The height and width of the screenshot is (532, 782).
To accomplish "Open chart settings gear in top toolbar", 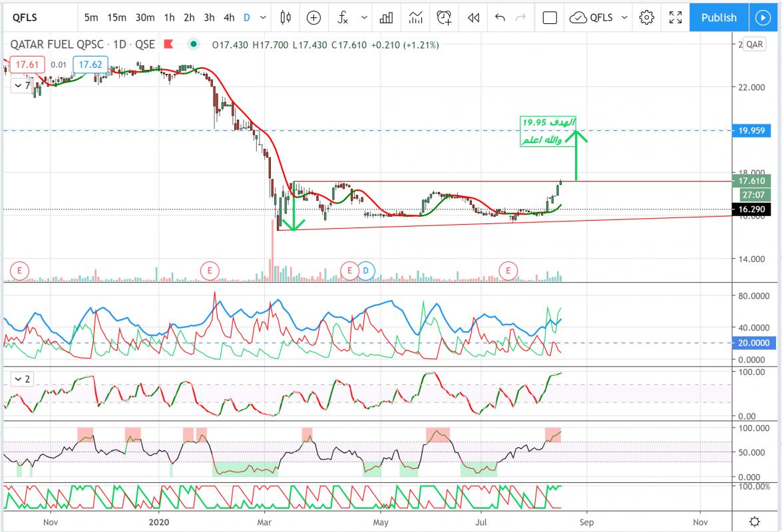I will click(646, 17).
